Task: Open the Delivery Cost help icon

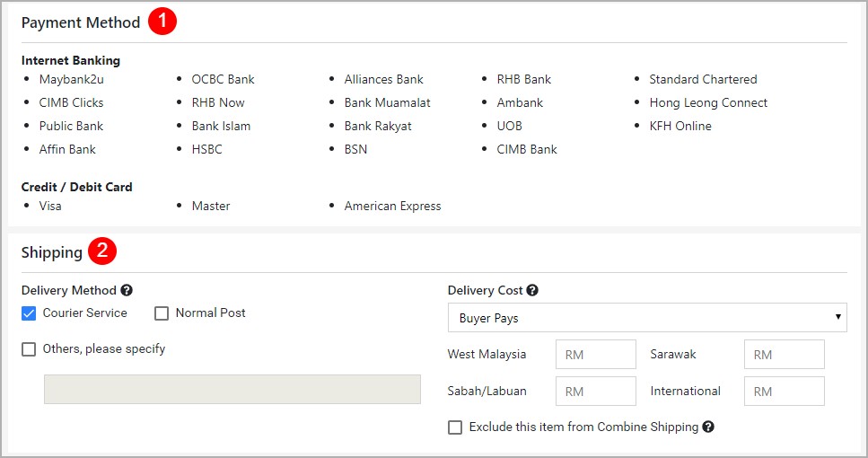Action: (x=532, y=290)
